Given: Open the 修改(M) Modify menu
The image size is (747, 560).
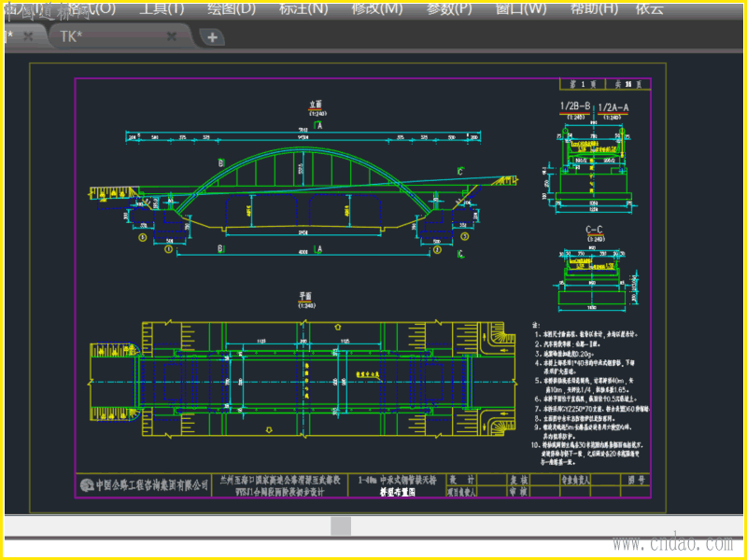Looking at the screenshot, I should coord(377,8).
